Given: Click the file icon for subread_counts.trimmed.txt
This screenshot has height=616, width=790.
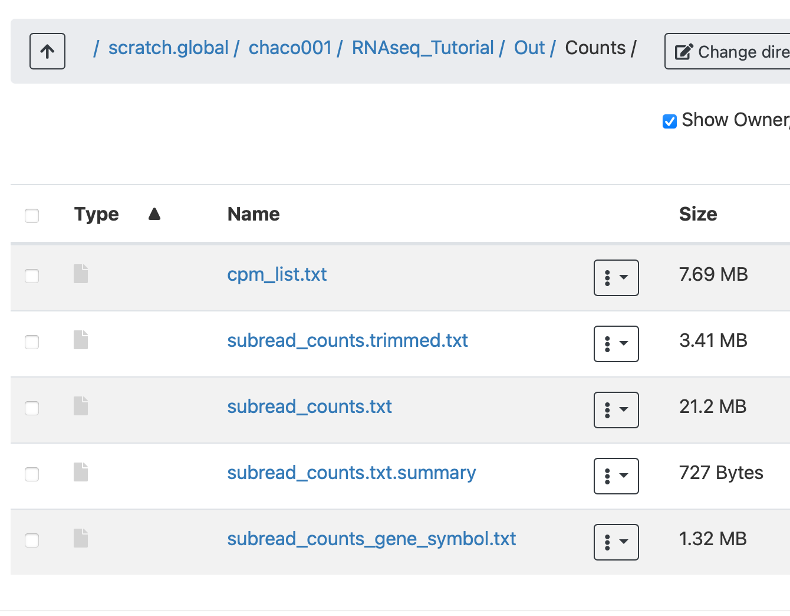Looking at the screenshot, I should 81,339.
